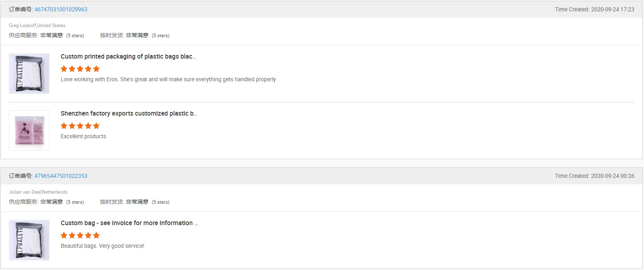The width and height of the screenshot is (644, 270).
Task: Open 'Custom bag - see invoice' product title
Action: click(x=129, y=223)
